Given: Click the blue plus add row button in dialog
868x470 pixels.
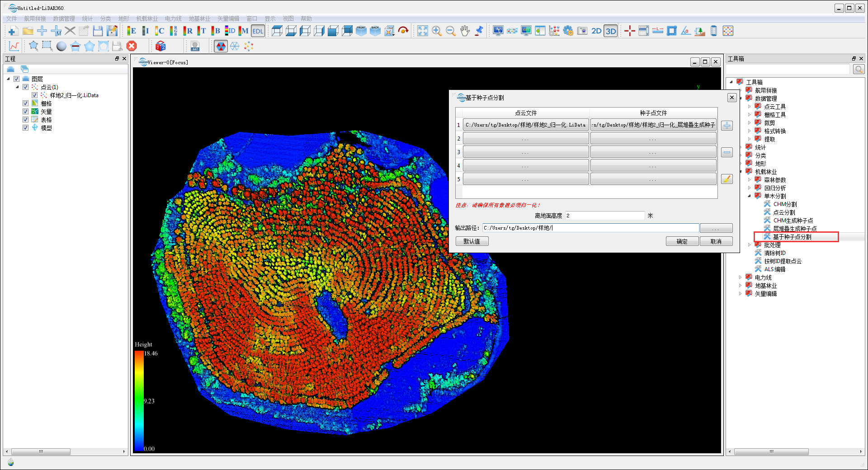Looking at the screenshot, I should 727,126.
